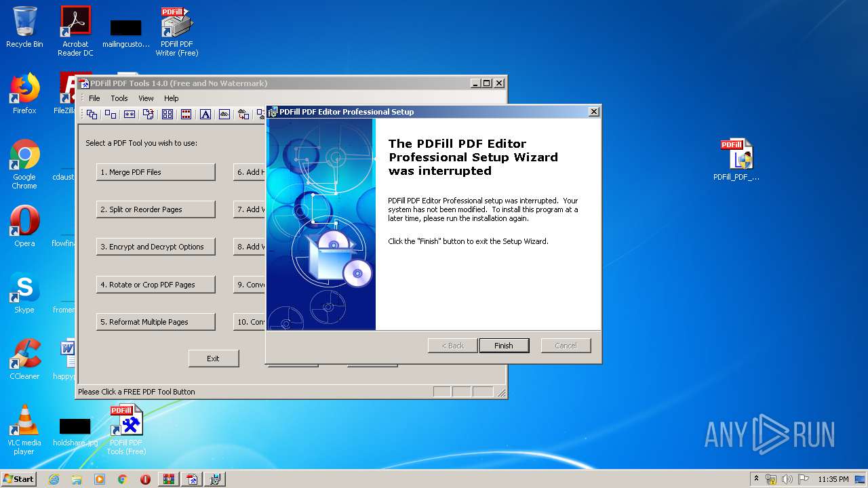The height and width of the screenshot is (488, 868).
Task: Close the PDFill PDF Editor Professional Setup dialog
Action: (x=593, y=112)
